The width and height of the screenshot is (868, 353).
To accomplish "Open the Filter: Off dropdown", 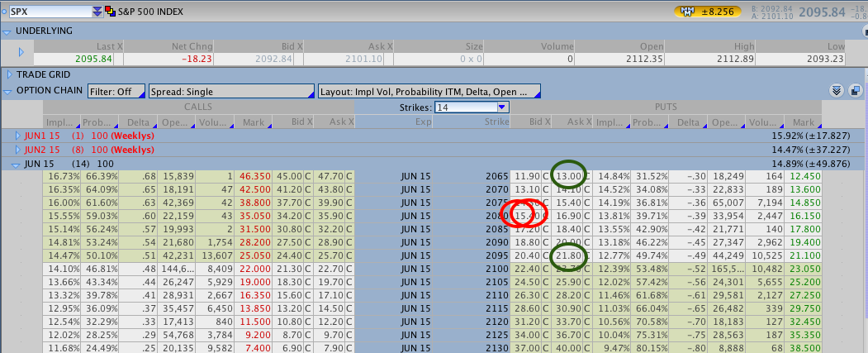I will tap(116, 91).
